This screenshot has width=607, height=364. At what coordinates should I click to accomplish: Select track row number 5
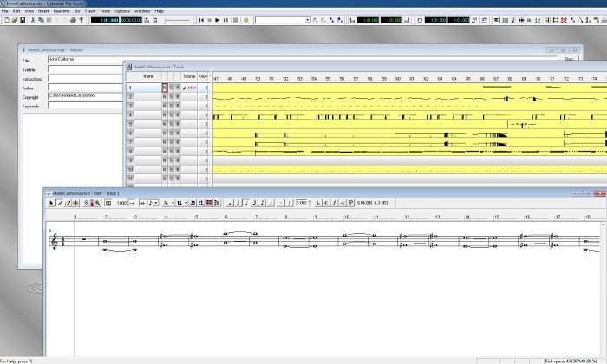pyautogui.click(x=130, y=124)
